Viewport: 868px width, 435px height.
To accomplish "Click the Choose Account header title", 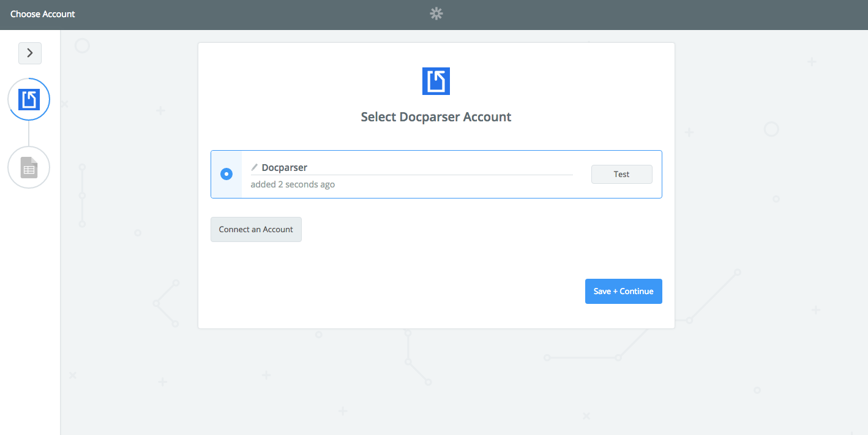I will click(43, 14).
